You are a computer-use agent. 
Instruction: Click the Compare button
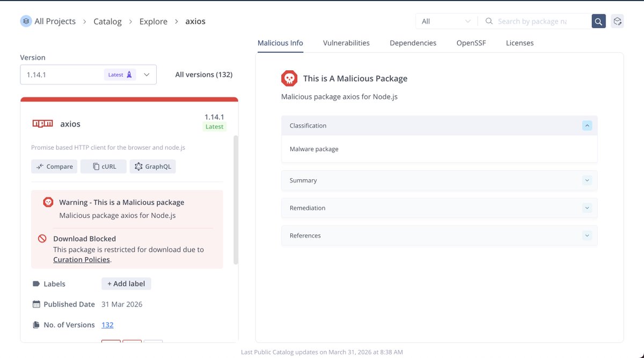coord(54,166)
